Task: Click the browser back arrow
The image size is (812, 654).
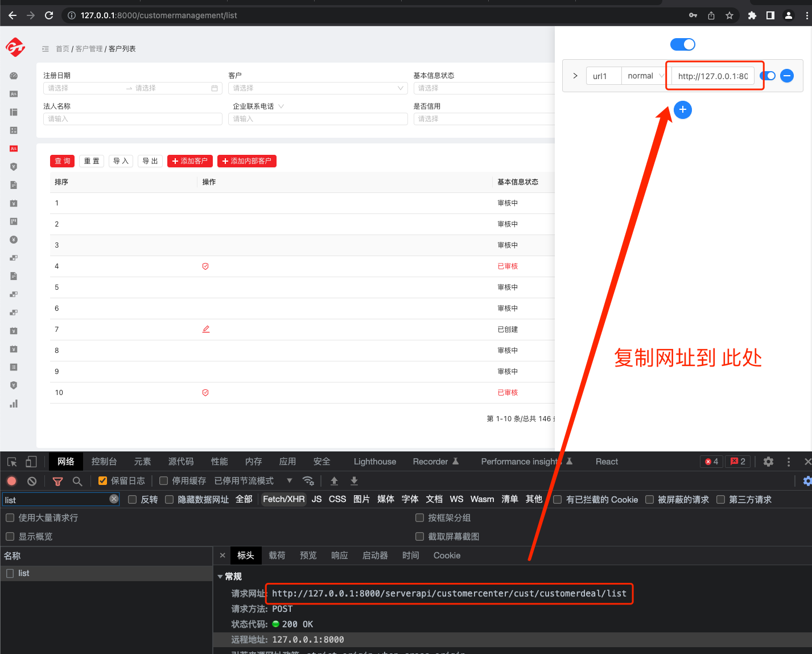Action: (13, 15)
